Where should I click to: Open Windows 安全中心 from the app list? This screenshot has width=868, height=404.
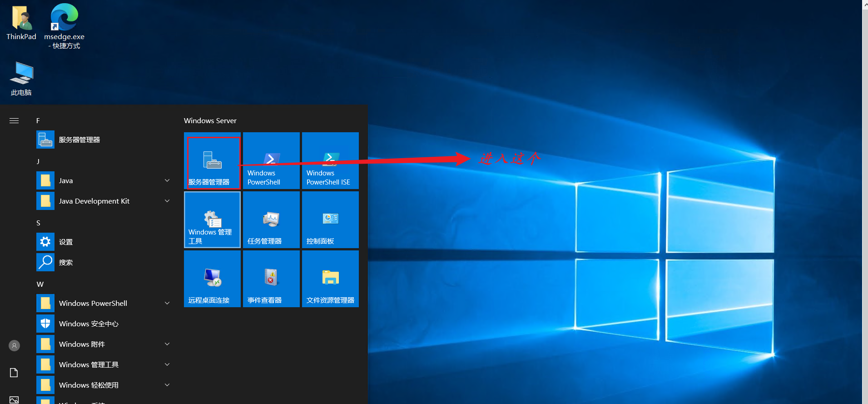tap(104, 324)
